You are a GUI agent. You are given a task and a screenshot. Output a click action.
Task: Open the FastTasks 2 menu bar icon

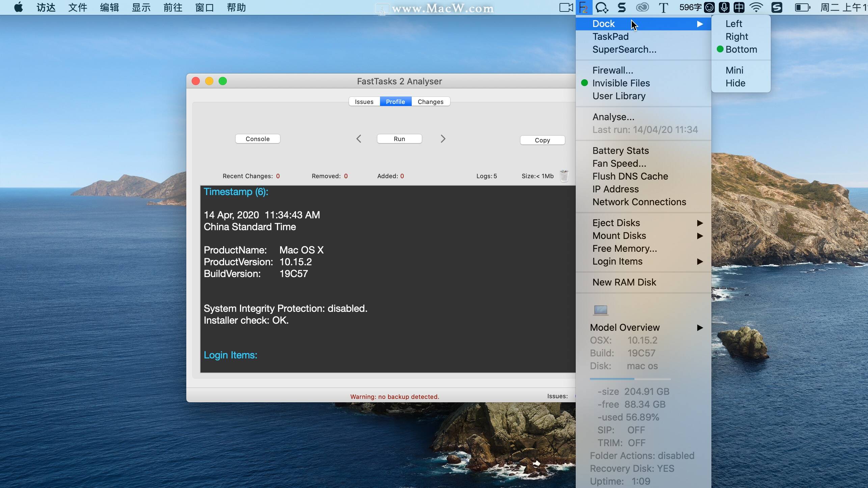584,7
